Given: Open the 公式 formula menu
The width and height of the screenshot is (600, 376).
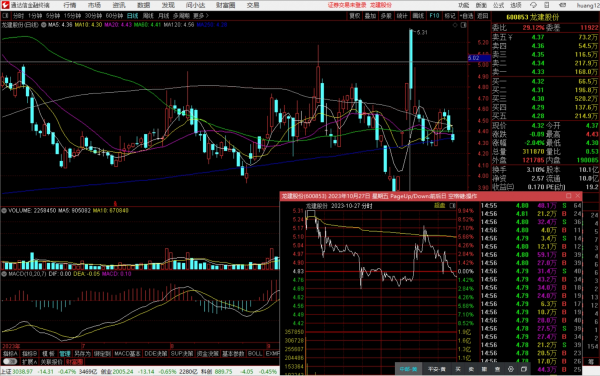Looking at the screenshot, I should point(498,5).
